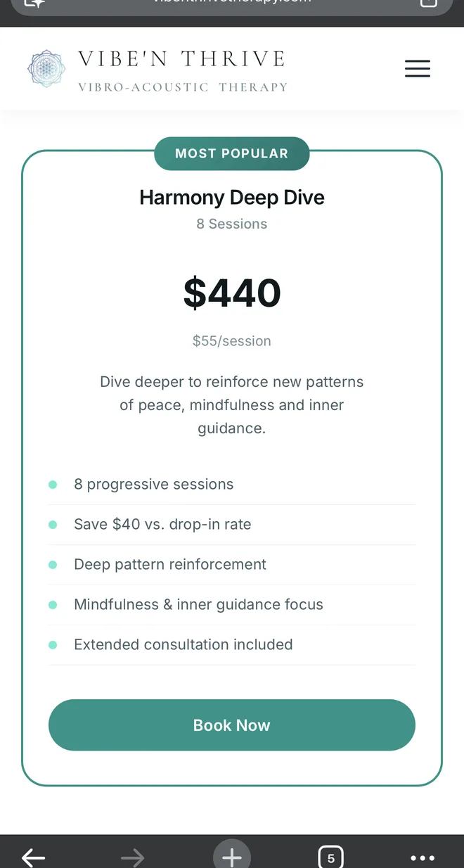The height and width of the screenshot is (868, 464).
Task: Tap the bullet beside Deep pattern reinforcement
Action: (x=52, y=564)
